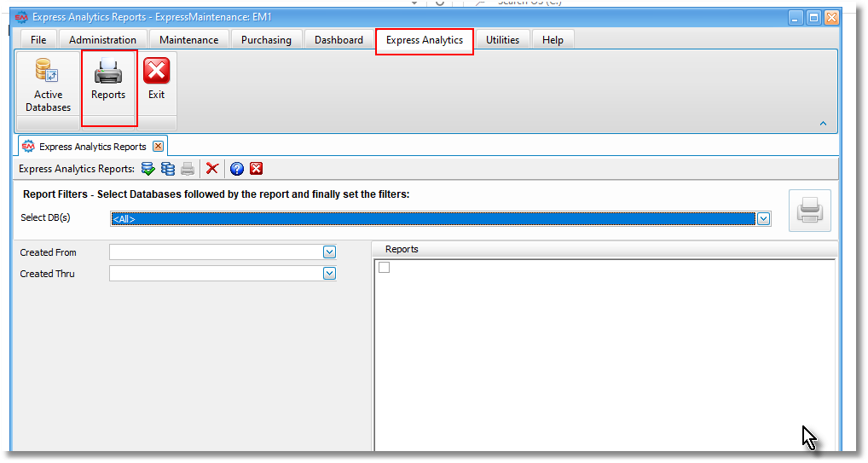This screenshot has width=868, height=463.
Task: Click the grey printer toolbar icon
Action: [x=188, y=169]
